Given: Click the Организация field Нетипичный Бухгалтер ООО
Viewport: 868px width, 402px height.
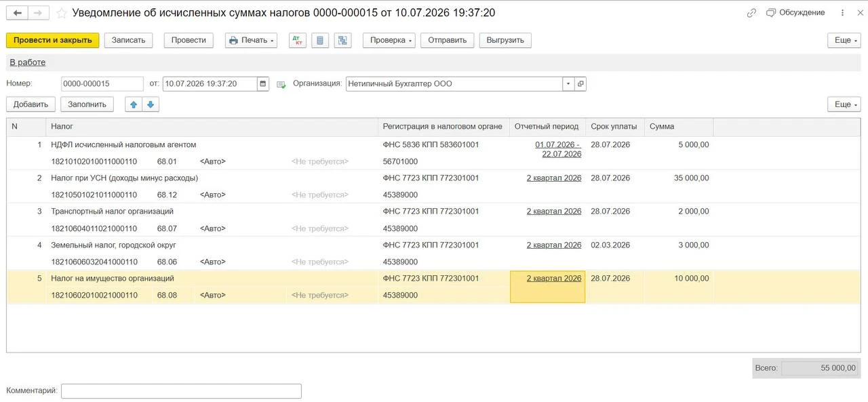Looking at the screenshot, I should [x=454, y=84].
